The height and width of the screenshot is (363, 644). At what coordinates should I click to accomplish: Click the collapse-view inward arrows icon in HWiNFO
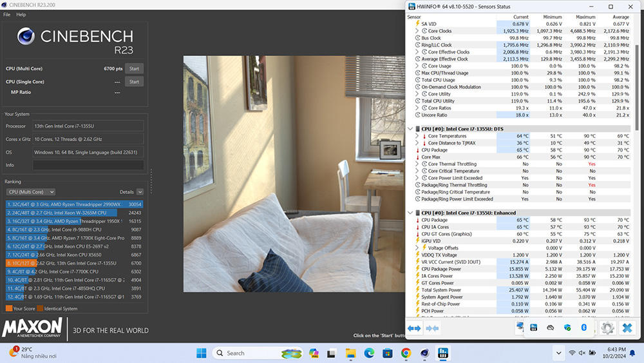[432, 328]
